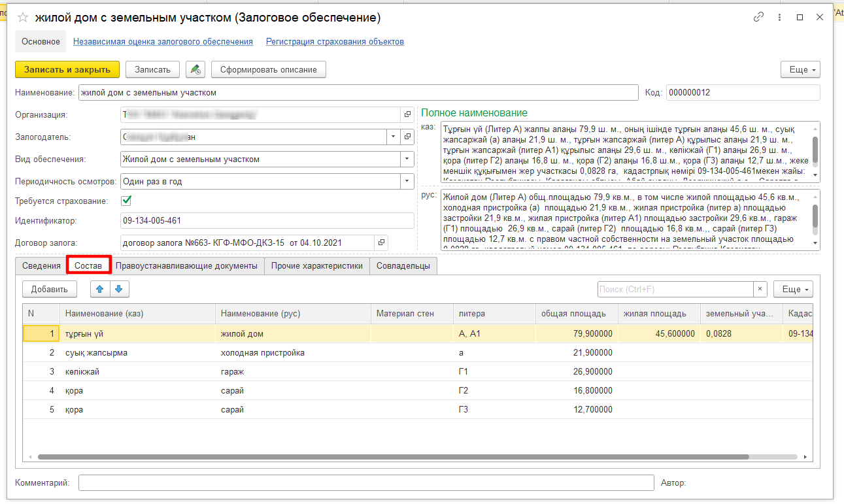The width and height of the screenshot is (844, 504).
Task: Open the window options menu (three dots)
Action: pos(779,18)
